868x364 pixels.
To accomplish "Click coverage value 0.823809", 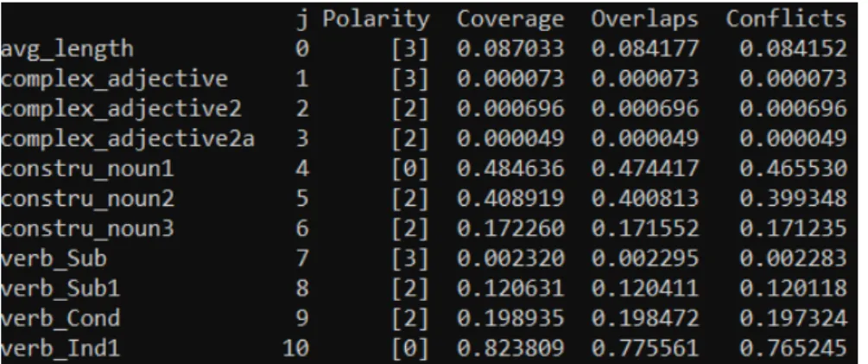I will pos(510,349).
